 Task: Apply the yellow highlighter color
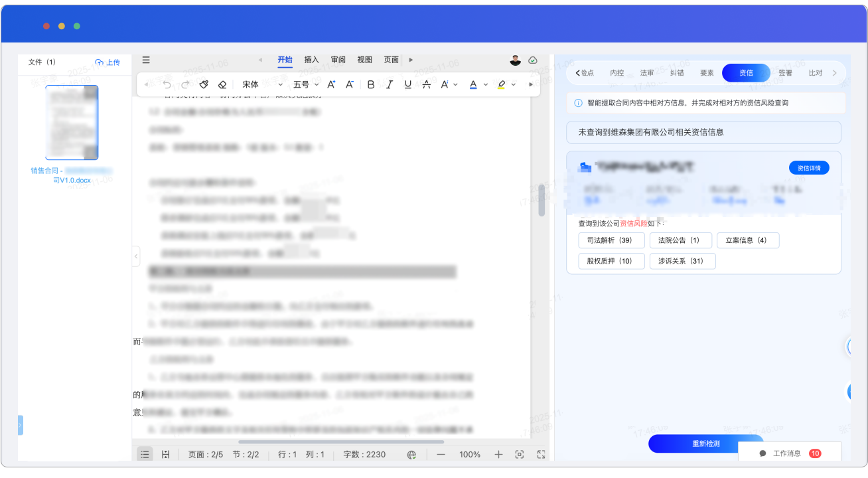point(502,84)
